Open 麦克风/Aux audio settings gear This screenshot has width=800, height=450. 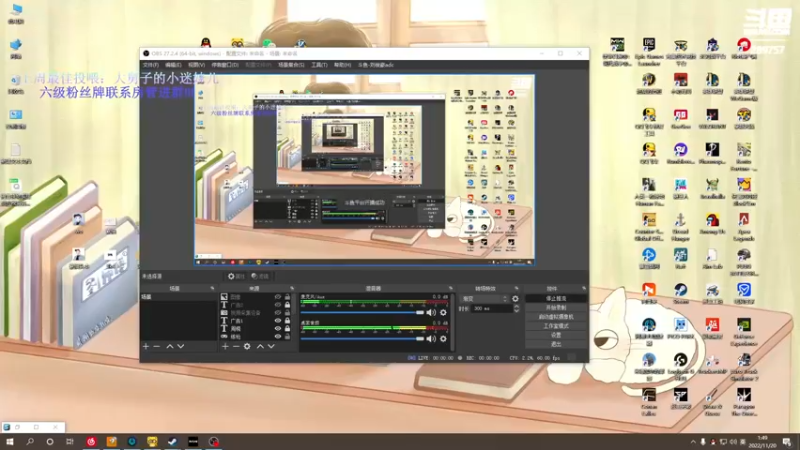click(443, 312)
